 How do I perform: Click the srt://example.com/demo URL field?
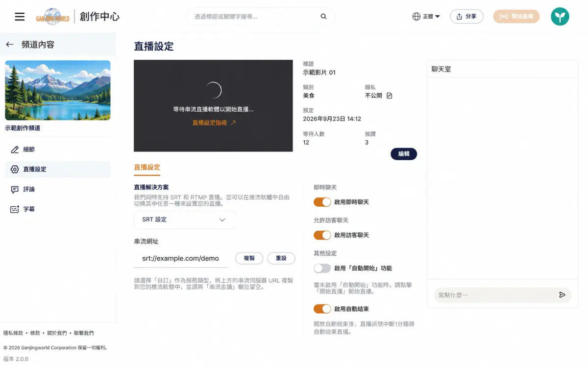pos(181,258)
